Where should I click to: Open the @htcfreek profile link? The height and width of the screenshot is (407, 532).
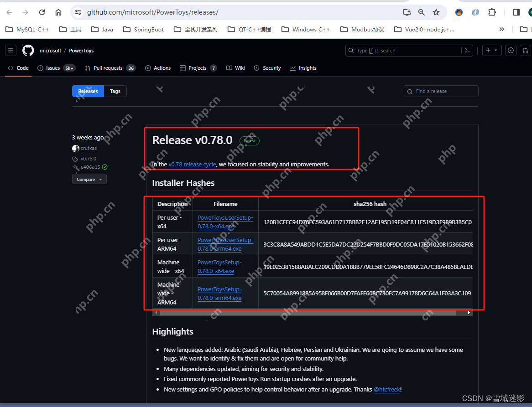pos(386,390)
